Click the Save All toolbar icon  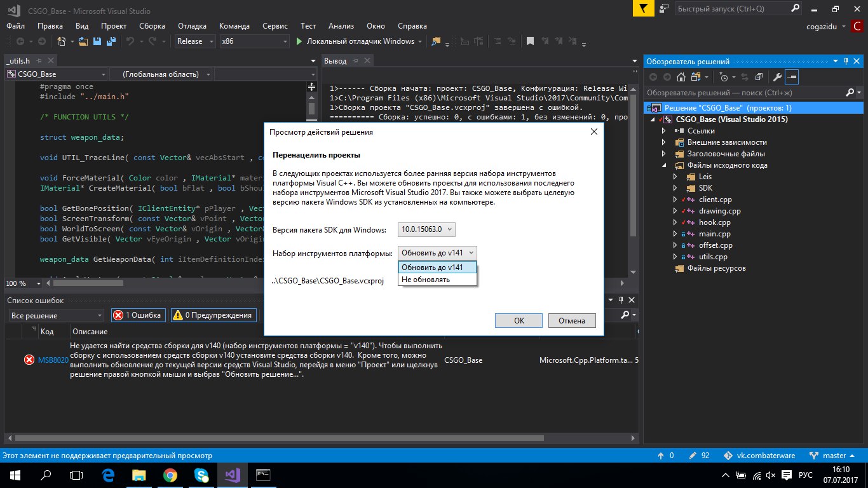[x=110, y=41]
